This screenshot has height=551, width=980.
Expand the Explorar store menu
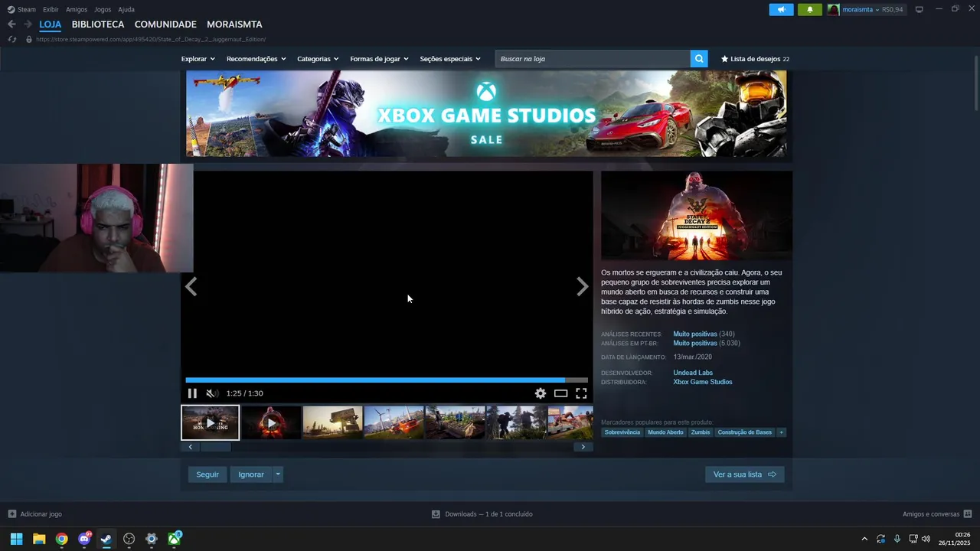click(198, 59)
